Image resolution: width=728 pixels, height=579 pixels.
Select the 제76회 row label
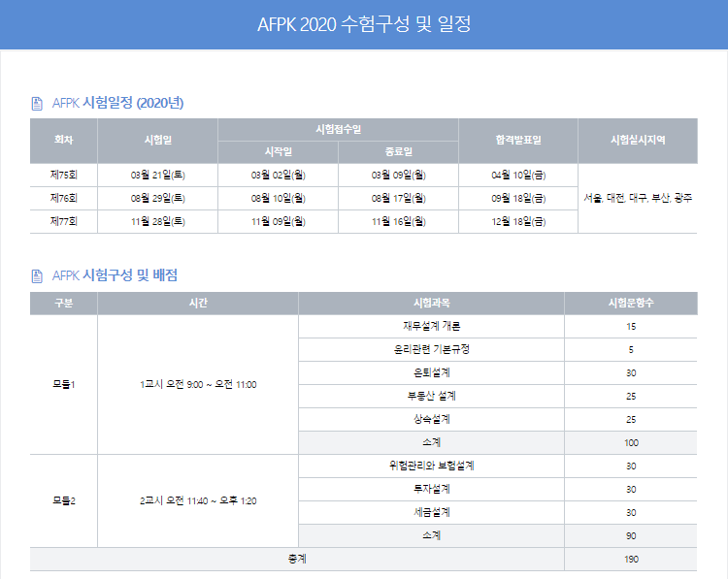[64, 198]
